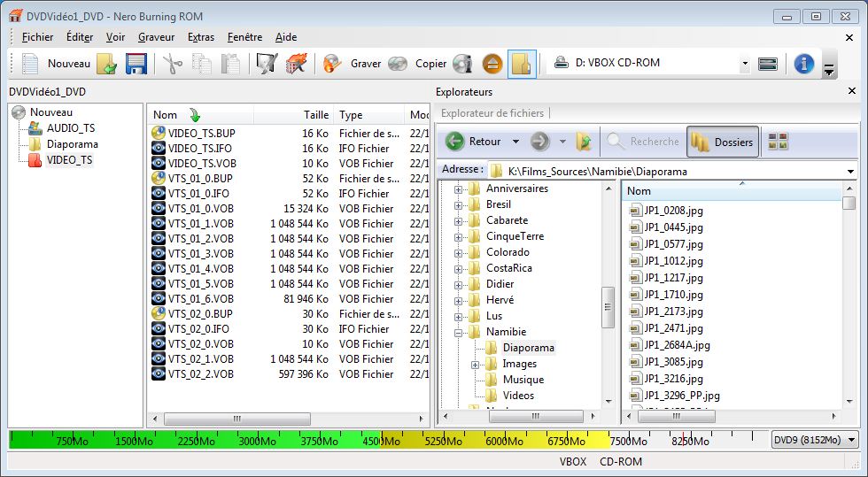Screen dimensions: 868x477
Task: Open the Extras menu
Action: coord(201,37)
